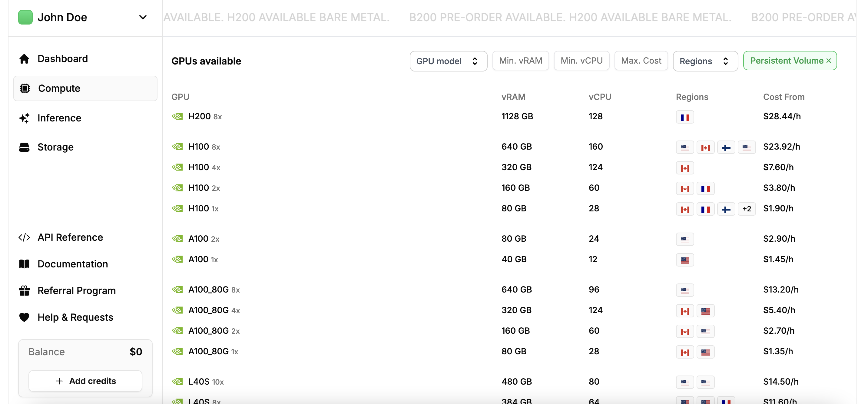Click the Referral Program gift icon
This screenshot has height=404, width=868.
pyautogui.click(x=24, y=290)
